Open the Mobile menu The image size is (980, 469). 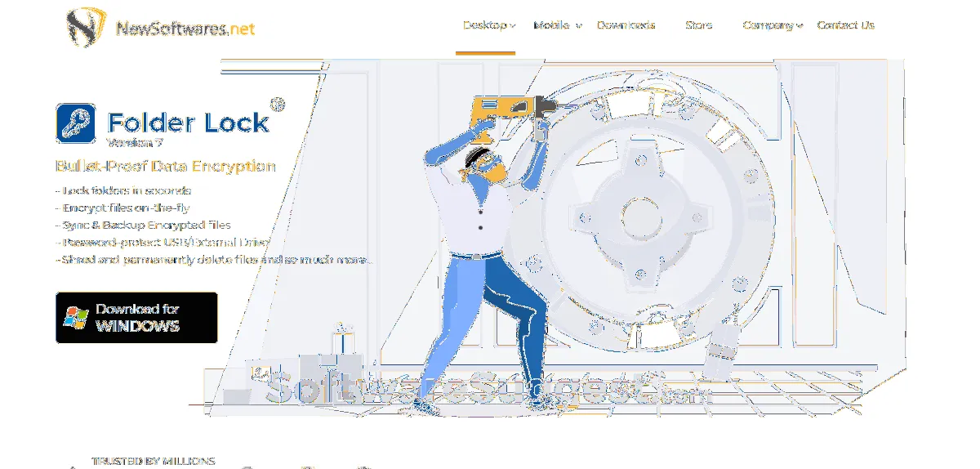point(551,25)
